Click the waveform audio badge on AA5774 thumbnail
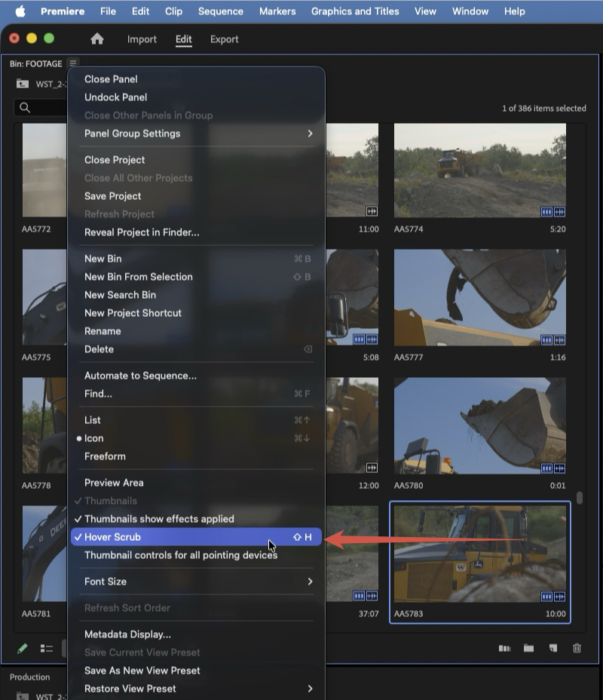 pyautogui.click(x=559, y=212)
